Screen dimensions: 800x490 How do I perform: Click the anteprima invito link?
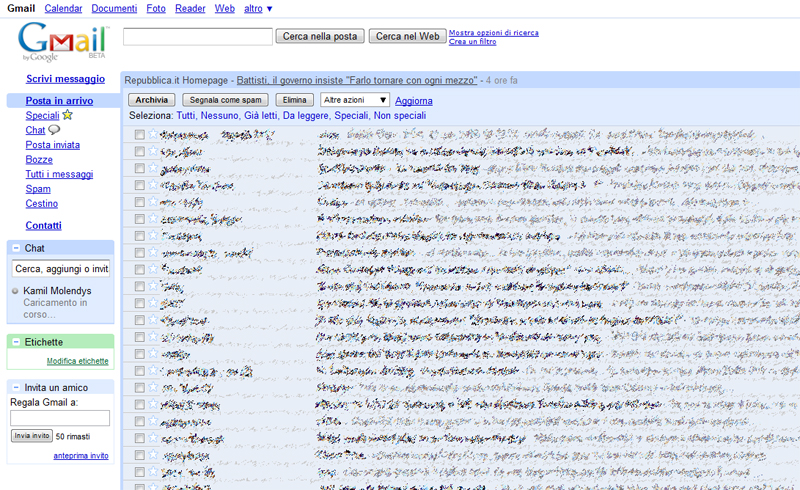pos(81,456)
